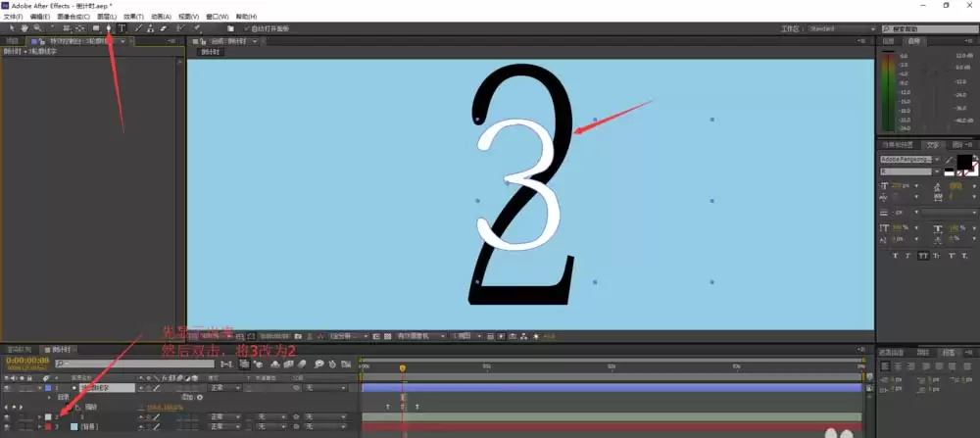Click the All Caps TT text style button

[x=923, y=256]
